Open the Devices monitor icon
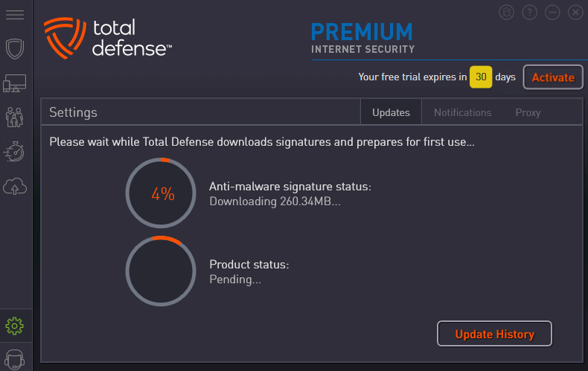Viewport: 588px width, 371px height. 15,83
